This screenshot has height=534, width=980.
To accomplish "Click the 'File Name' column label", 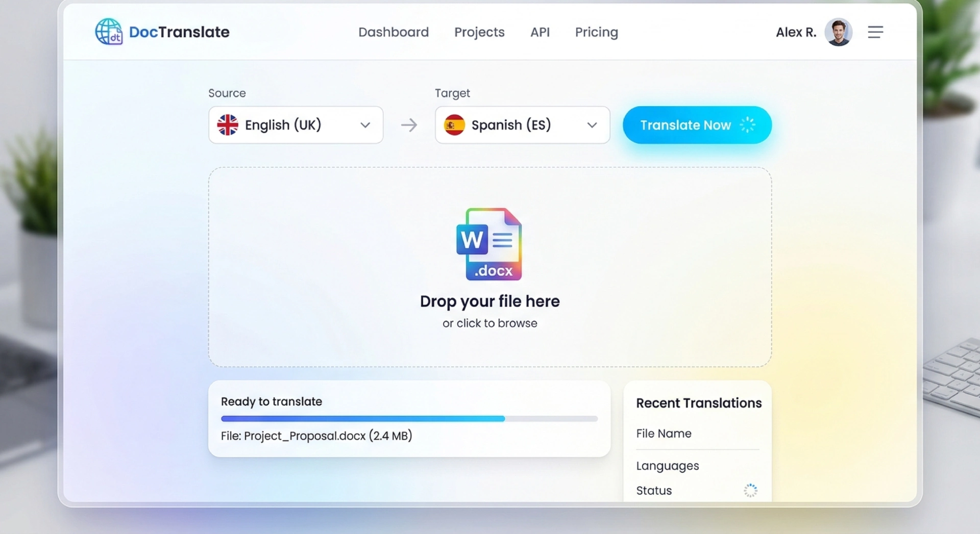I will [x=664, y=434].
